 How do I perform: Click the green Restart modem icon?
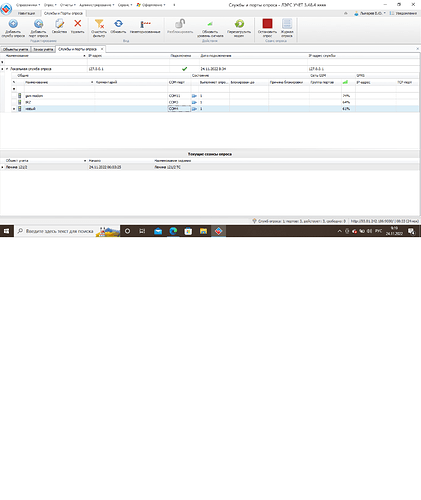pos(239,24)
